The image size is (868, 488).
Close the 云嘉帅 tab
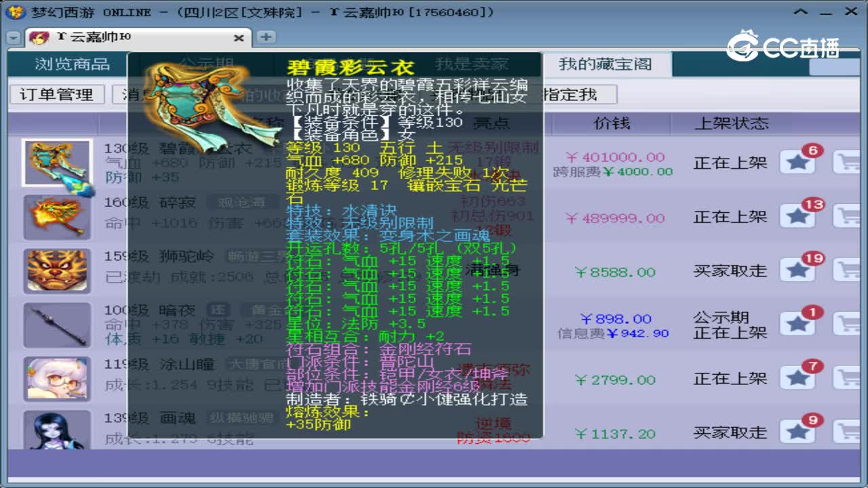(x=239, y=39)
